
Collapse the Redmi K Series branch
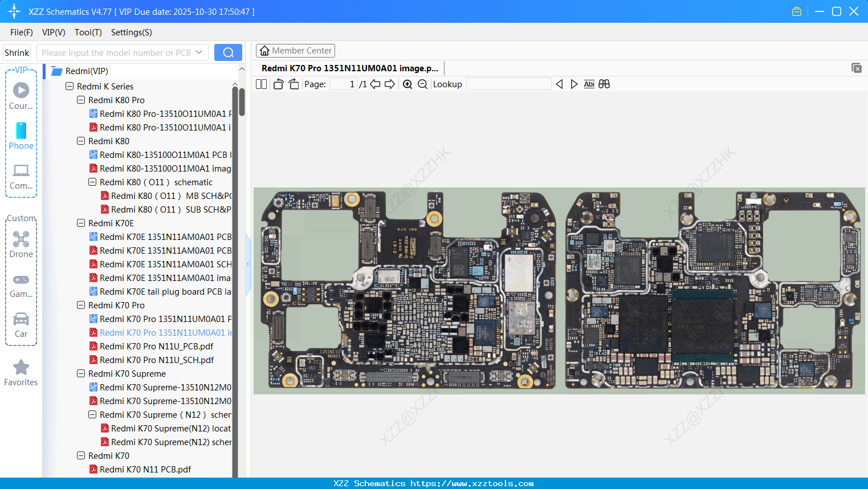pos(69,86)
